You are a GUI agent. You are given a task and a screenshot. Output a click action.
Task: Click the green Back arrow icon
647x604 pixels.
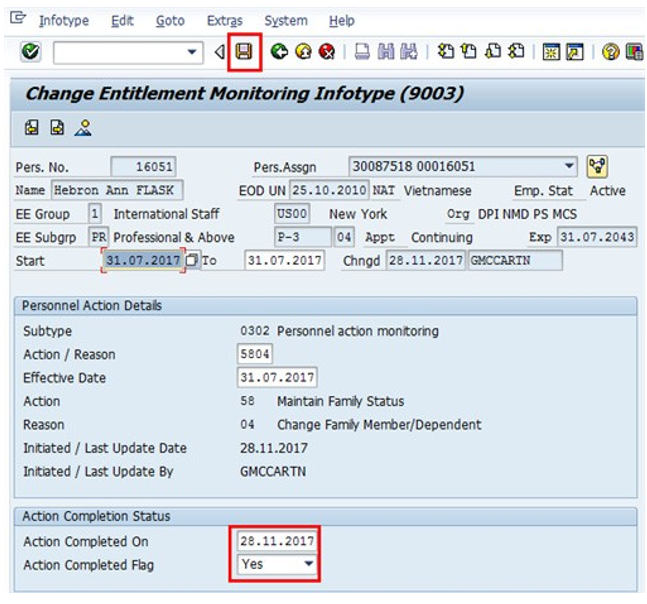pos(279,52)
